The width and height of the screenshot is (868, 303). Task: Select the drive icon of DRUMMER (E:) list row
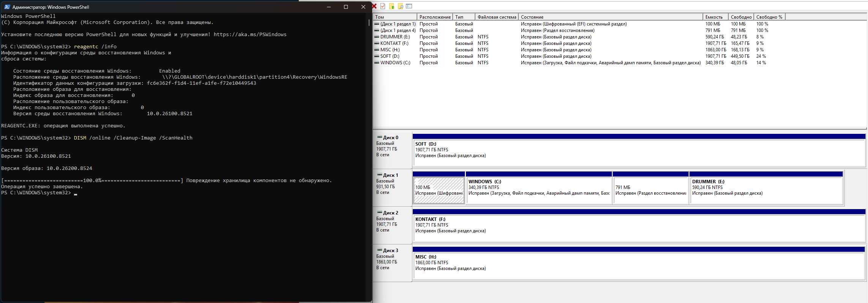click(x=377, y=37)
